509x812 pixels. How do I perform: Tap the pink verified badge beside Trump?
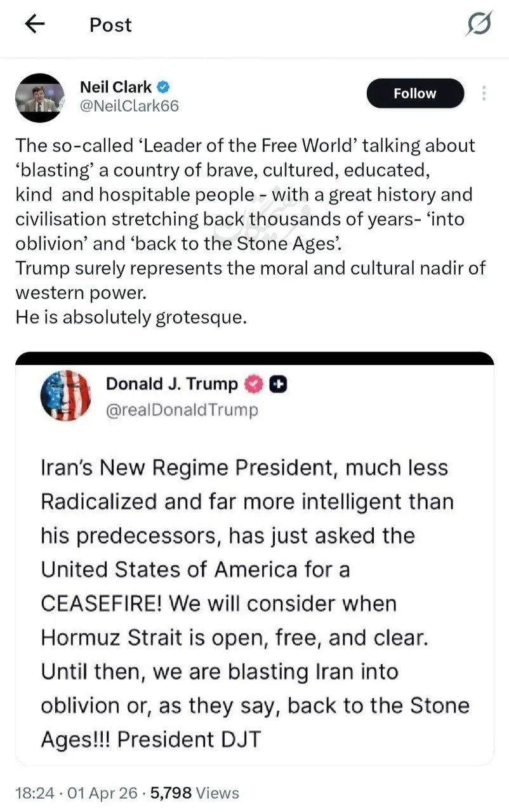click(x=254, y=384)
